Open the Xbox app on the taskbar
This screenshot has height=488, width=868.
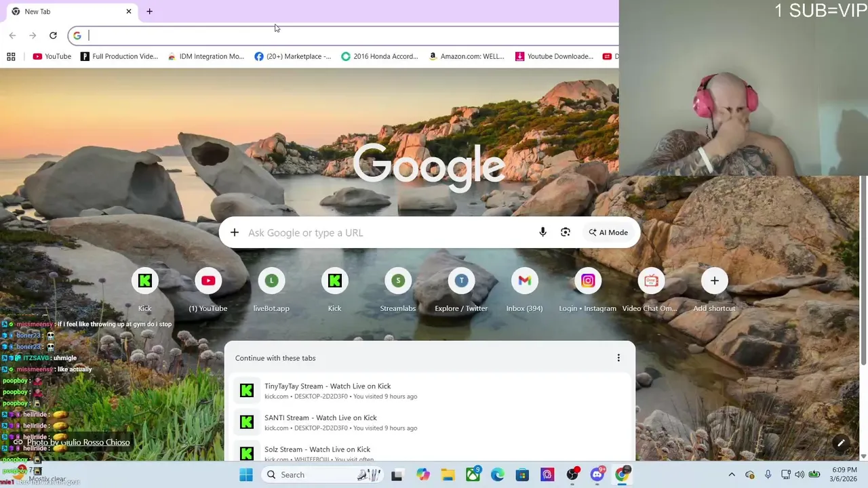(473, 474)
